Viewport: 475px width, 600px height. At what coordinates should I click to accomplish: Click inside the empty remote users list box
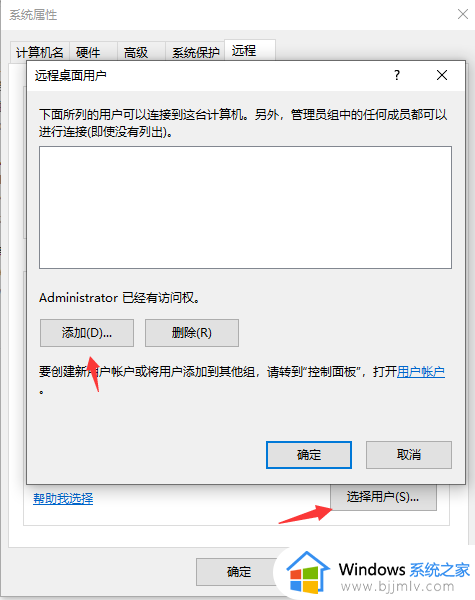(245, 207)
